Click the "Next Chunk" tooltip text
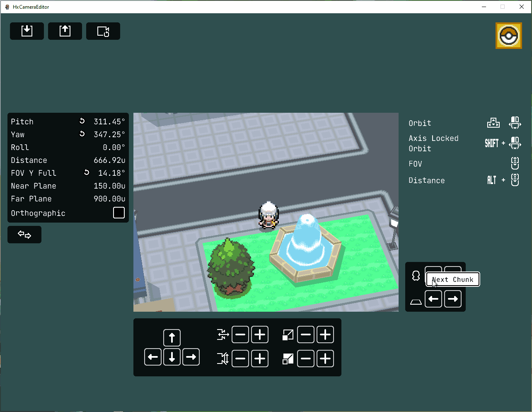Viewport: 532px width, 412px height. (452, 279)
